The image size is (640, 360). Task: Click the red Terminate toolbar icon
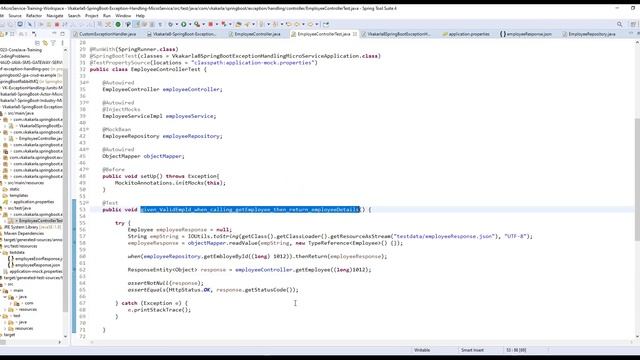tap(57, 24)
